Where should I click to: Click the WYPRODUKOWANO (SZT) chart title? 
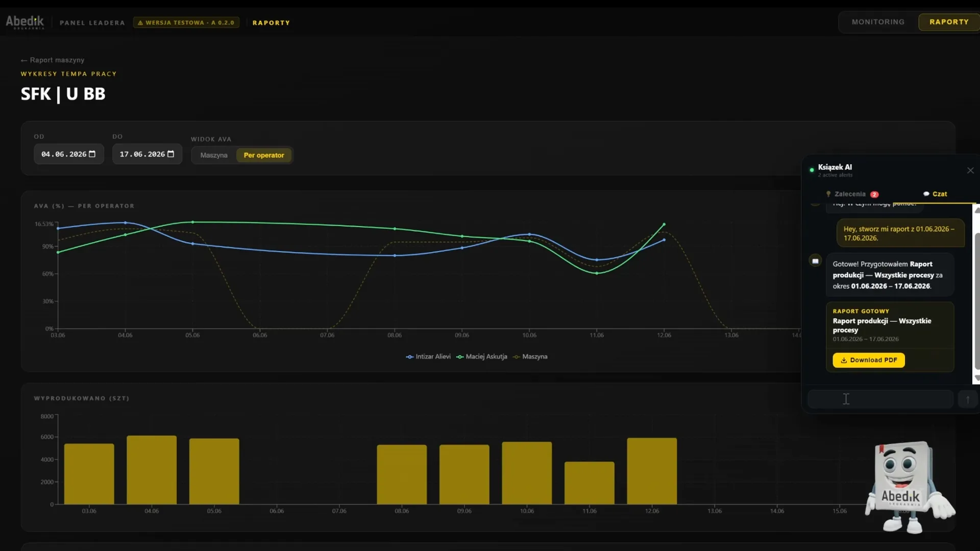82,398
